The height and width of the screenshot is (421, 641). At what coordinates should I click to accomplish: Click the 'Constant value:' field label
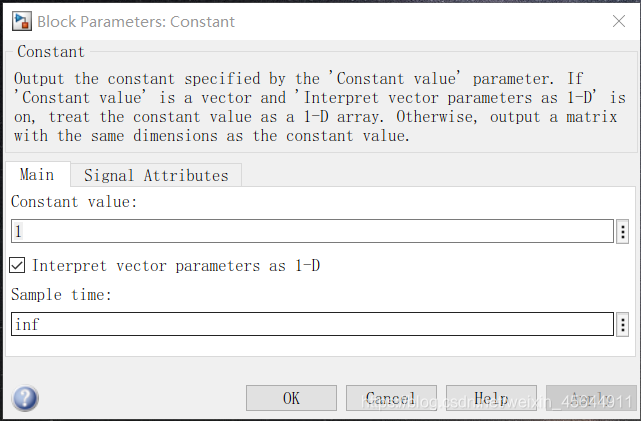74,202
